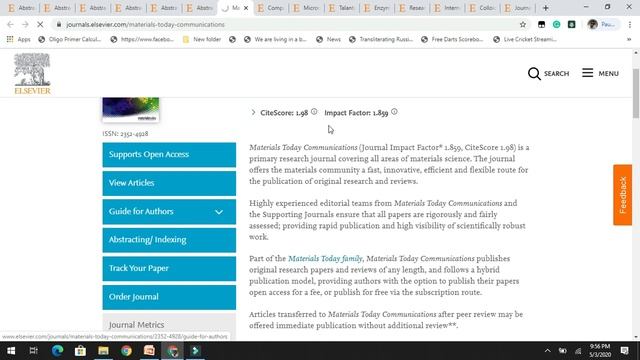Click the journal cover thumbnail
Screen dimensions: 640x360
click(131, 109)
